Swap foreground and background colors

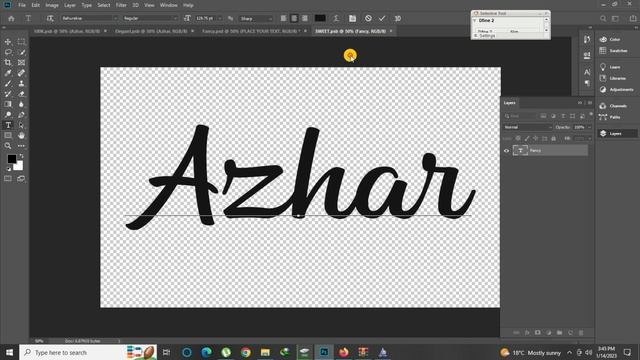(x=21, y=156)
